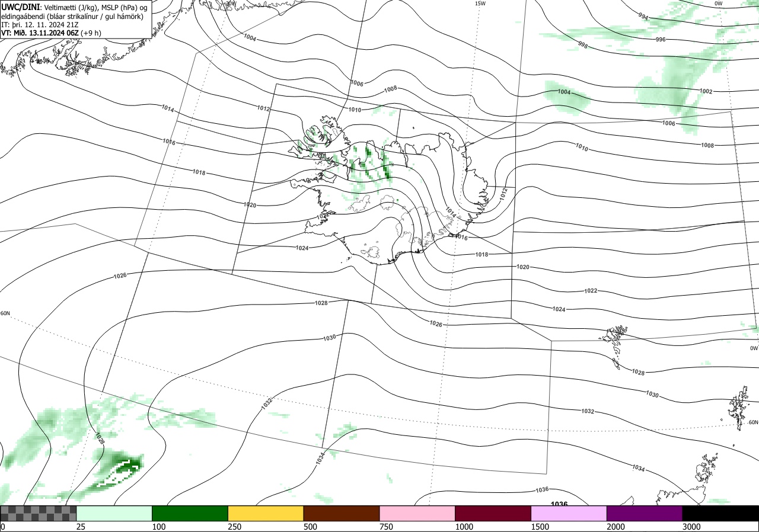Click the legend value 2000
The height and width of the screenshot is (532, 759).
[616, 527]
